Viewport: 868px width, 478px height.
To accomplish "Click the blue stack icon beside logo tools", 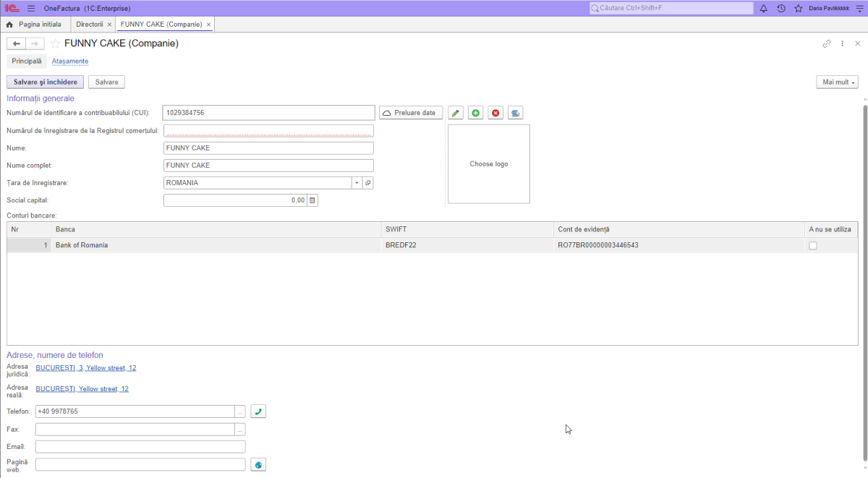I will (x=515, y=113).
